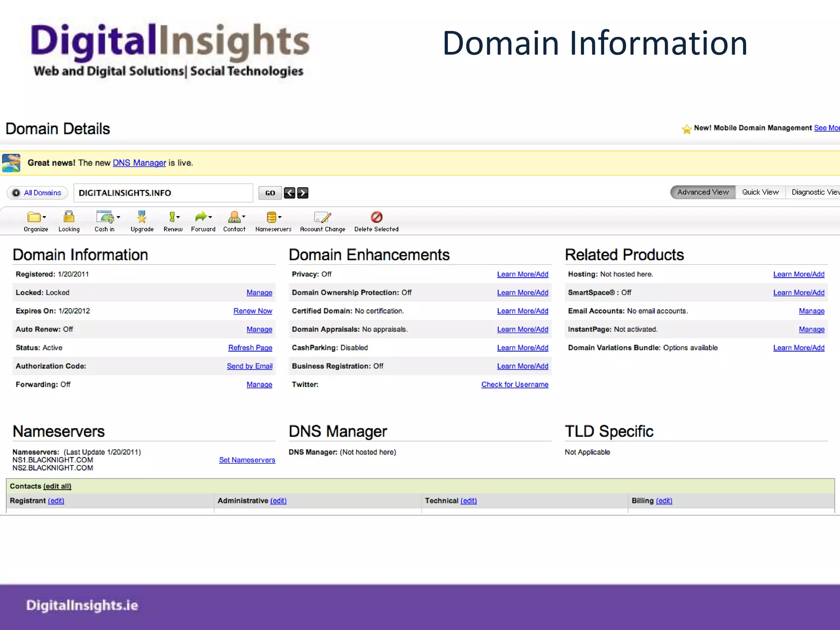Click the Renew Now link
Image resolution: width=840 pixels, height=630 pixels.
click(253, 311)
